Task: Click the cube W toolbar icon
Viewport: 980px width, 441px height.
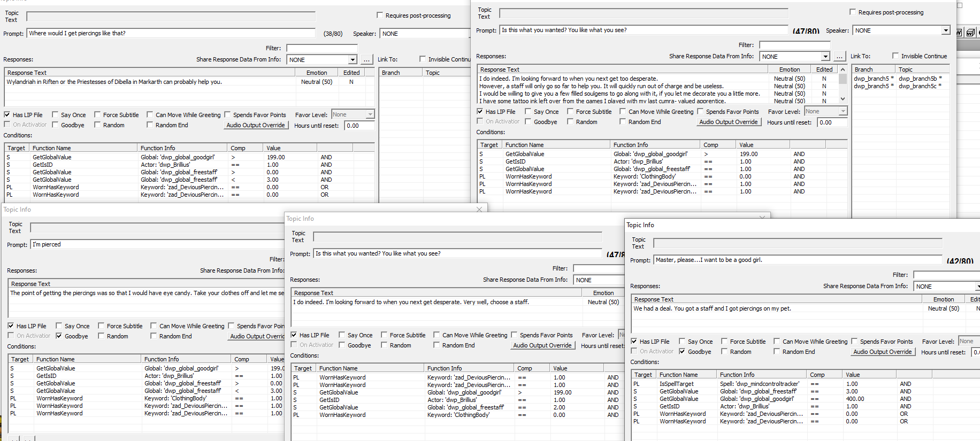Action: coord(970,33)
